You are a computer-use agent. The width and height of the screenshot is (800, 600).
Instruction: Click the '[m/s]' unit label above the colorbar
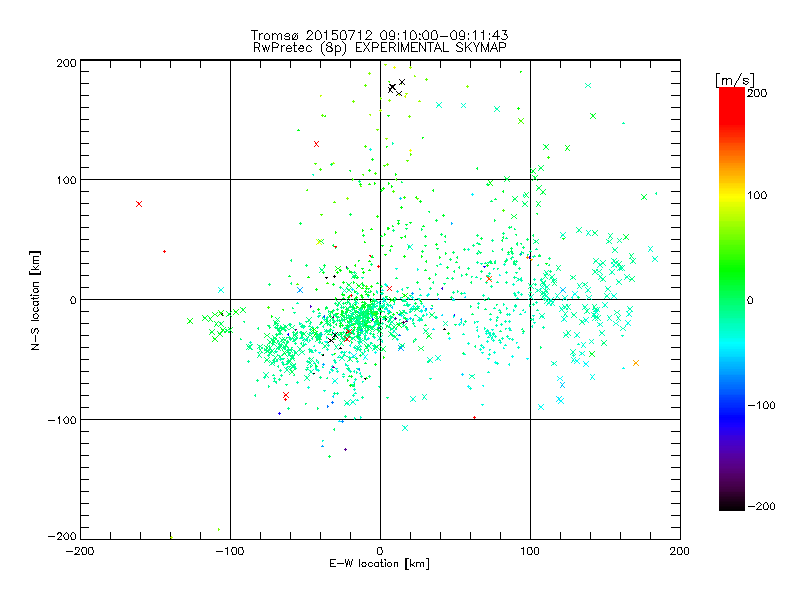coord(735,80)
